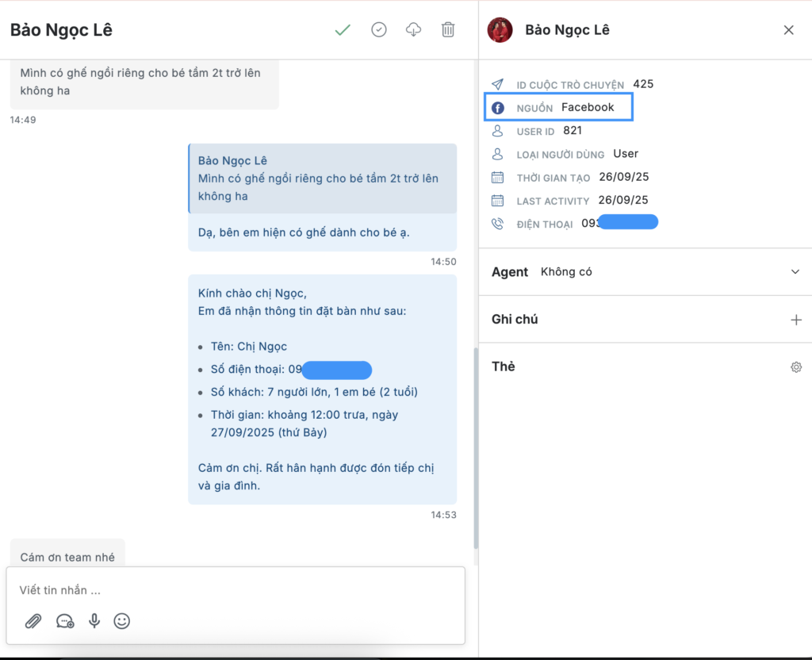Image resolution: width=812 pixels, height=660 pixels.
Task: Click the Bảo Ngọc Lê chat header name
Action: click(61, 30)
